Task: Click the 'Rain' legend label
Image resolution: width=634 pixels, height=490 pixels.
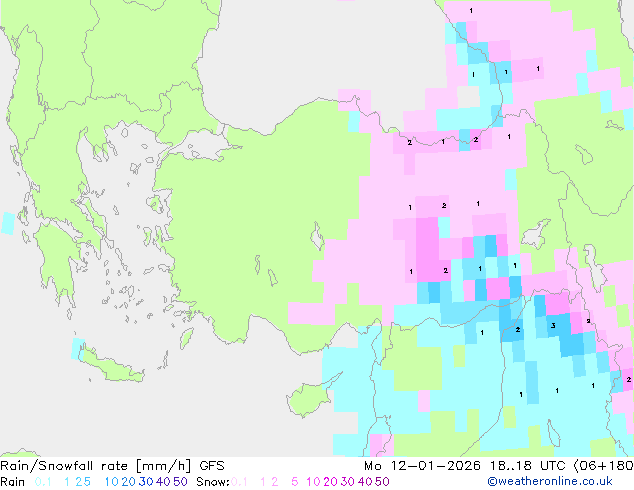Action: tap(13, 482)
